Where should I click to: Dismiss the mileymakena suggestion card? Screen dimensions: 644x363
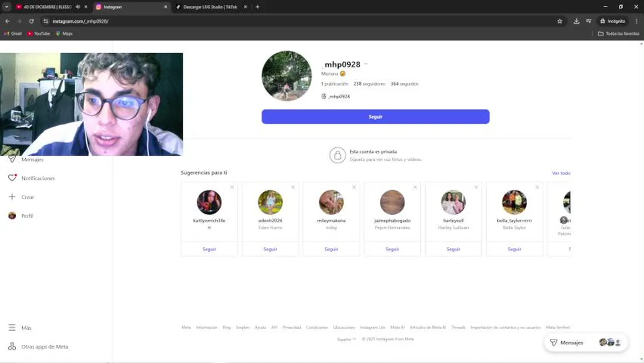click(354, 187)
